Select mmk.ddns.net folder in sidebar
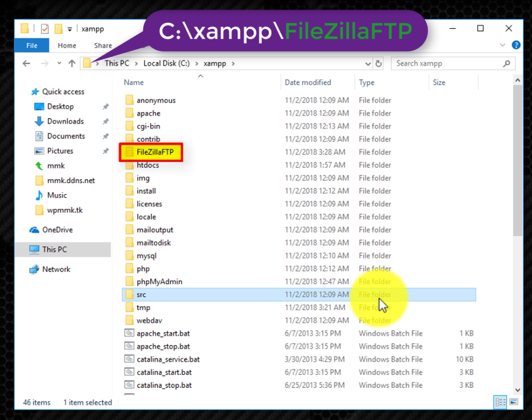Screen dimensions: 532x420 tap(71, 181)
